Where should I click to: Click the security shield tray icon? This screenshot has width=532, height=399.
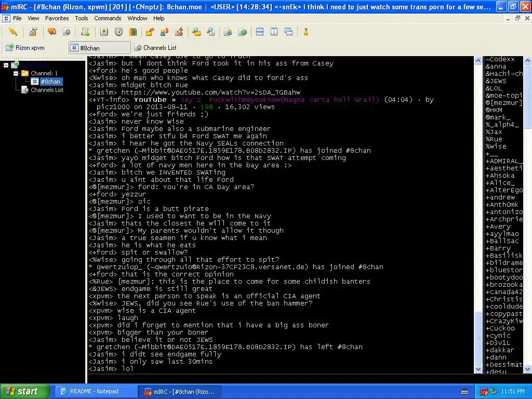tap(493, 391)
